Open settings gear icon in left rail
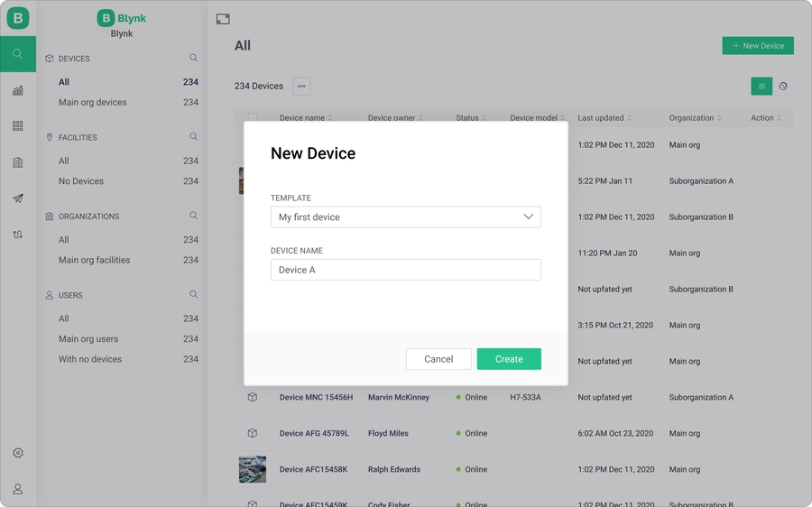Image resolution: width=812 pixels, height=507 pixels. tap(18, 453)
